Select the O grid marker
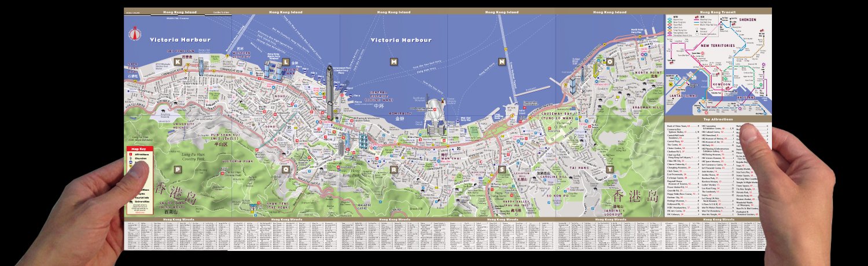This screenshot has width=868, height=266. [x=609, y=61]
